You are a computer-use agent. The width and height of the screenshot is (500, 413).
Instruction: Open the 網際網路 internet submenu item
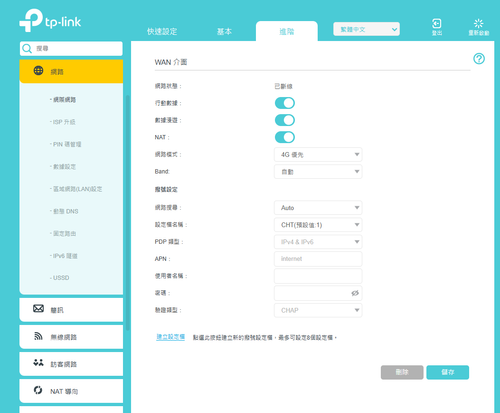click(x=63, y=100)
